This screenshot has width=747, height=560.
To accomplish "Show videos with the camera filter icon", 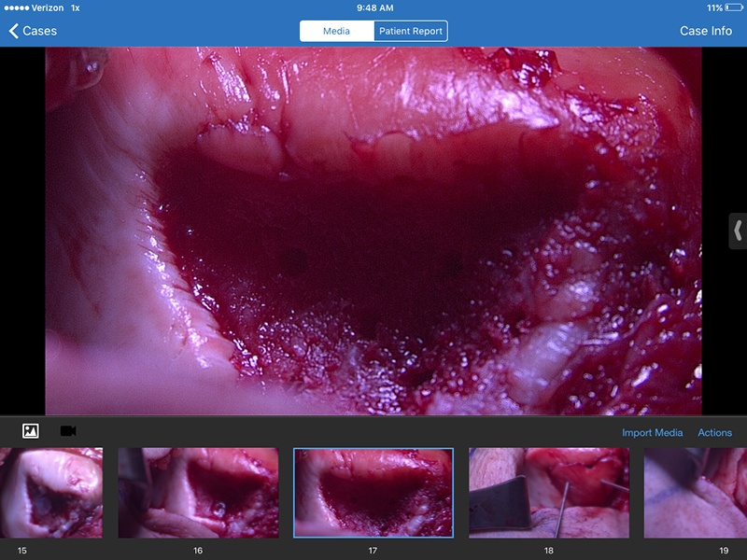I will 68,431.
